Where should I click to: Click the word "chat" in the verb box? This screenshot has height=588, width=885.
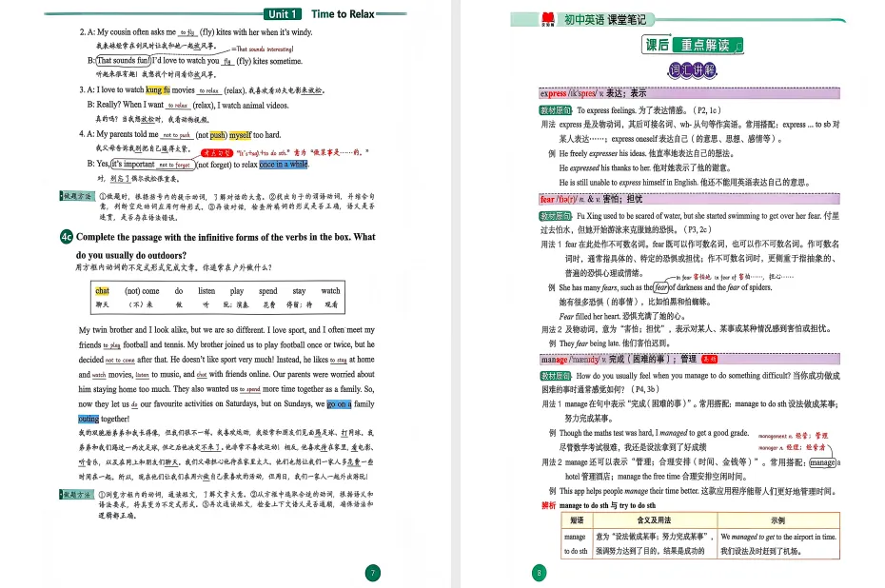tap(102, 291)
